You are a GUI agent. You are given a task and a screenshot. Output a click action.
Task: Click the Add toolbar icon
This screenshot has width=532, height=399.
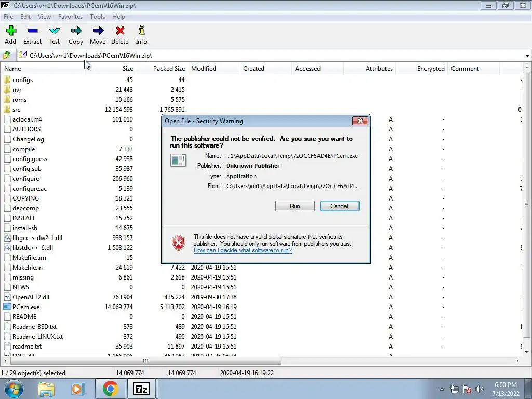pyautogui.click(x=10, y=35)
